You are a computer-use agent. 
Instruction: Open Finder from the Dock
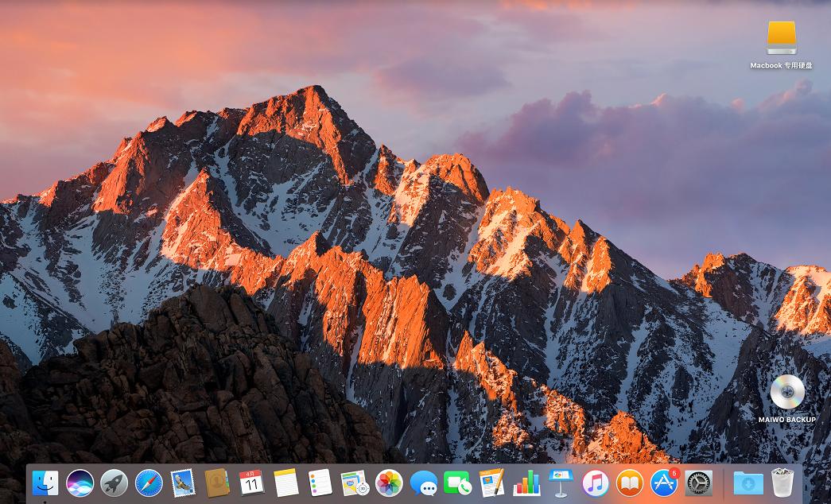(45, 483)
